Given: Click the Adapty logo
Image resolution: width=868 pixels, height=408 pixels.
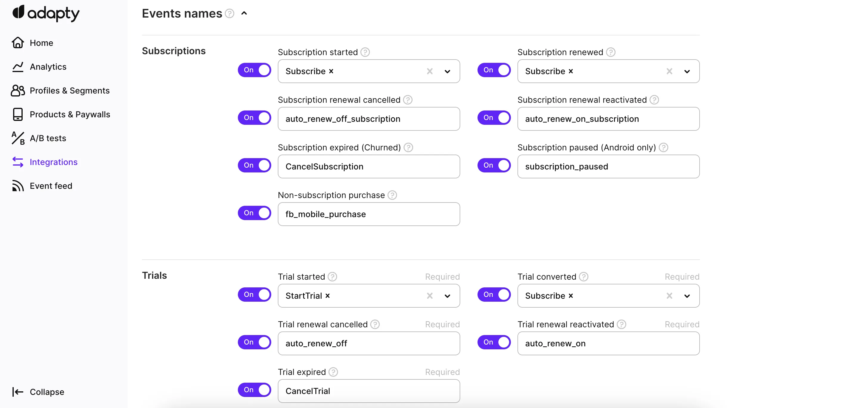Looking at the screenshot, I should [46, 13].
